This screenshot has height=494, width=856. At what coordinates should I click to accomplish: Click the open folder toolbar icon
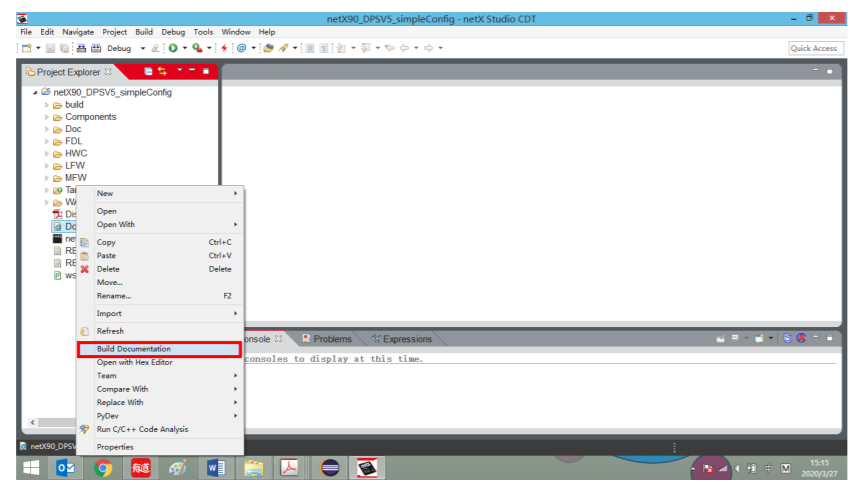point(268,48)
